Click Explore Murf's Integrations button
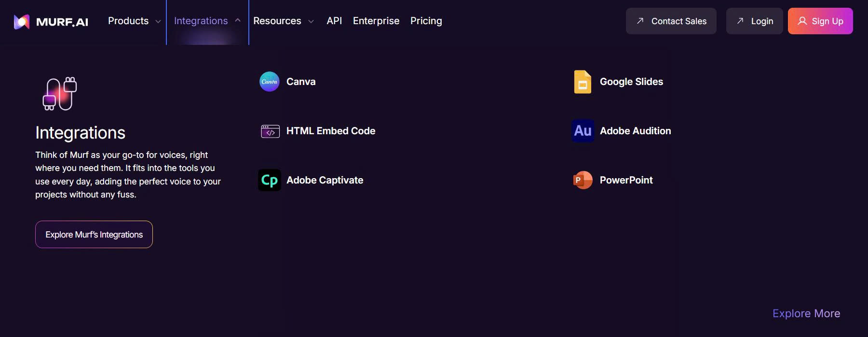This screenshot has height=337, width=868. pos(94,235)
